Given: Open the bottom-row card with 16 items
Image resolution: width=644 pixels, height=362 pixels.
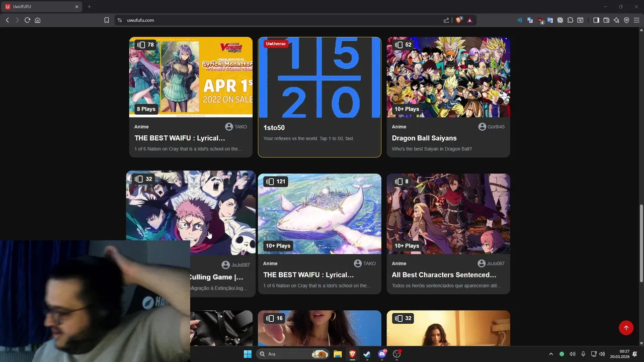Looking at the screenshot, I should point(319,328).
